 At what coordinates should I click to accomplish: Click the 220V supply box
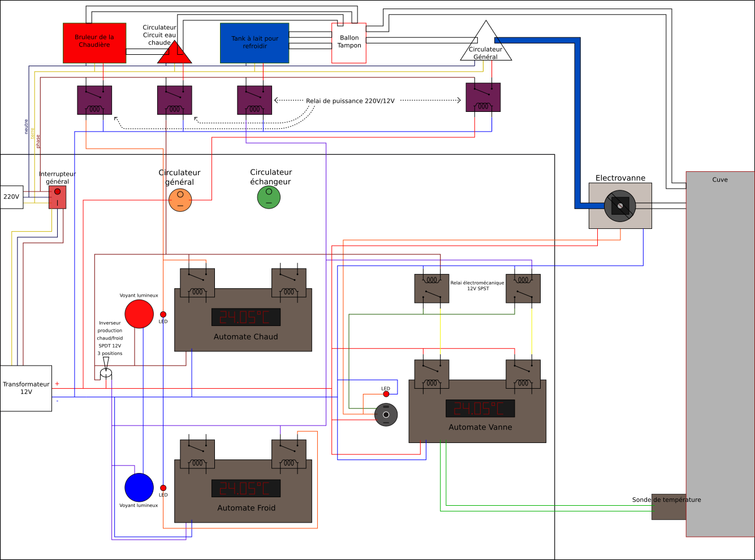[11, 197]
